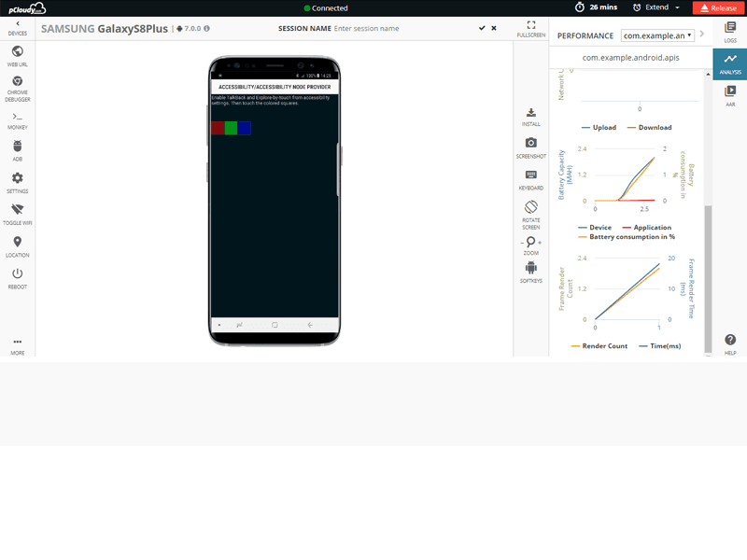Viewport: 747px width, 560px height.
Task: Release the device session
Action: point(718,8)
